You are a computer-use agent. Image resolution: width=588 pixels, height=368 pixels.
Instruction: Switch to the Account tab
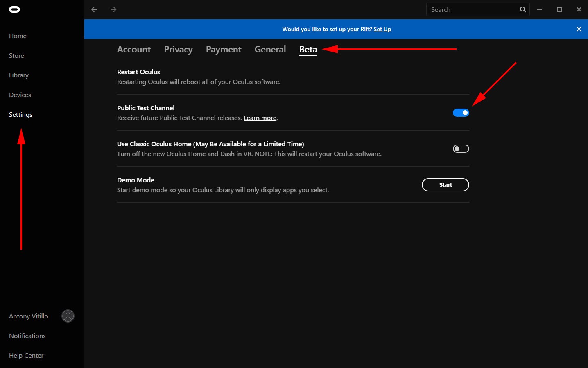(x=134, y=50)
